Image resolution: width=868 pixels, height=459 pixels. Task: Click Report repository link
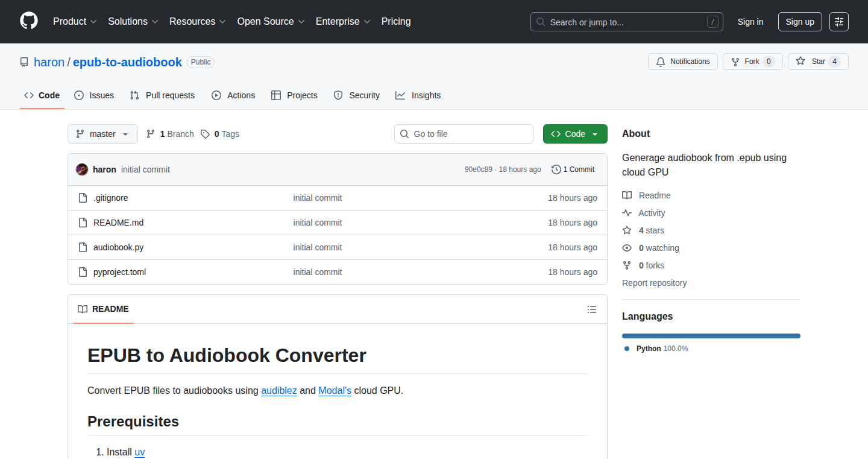pyautogui.click(x=654, y=283)
